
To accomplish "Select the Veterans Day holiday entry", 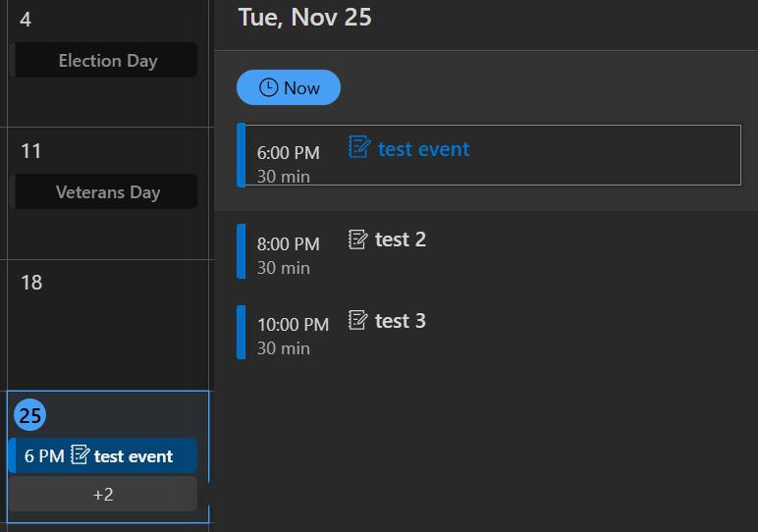I will pos(107,192).
